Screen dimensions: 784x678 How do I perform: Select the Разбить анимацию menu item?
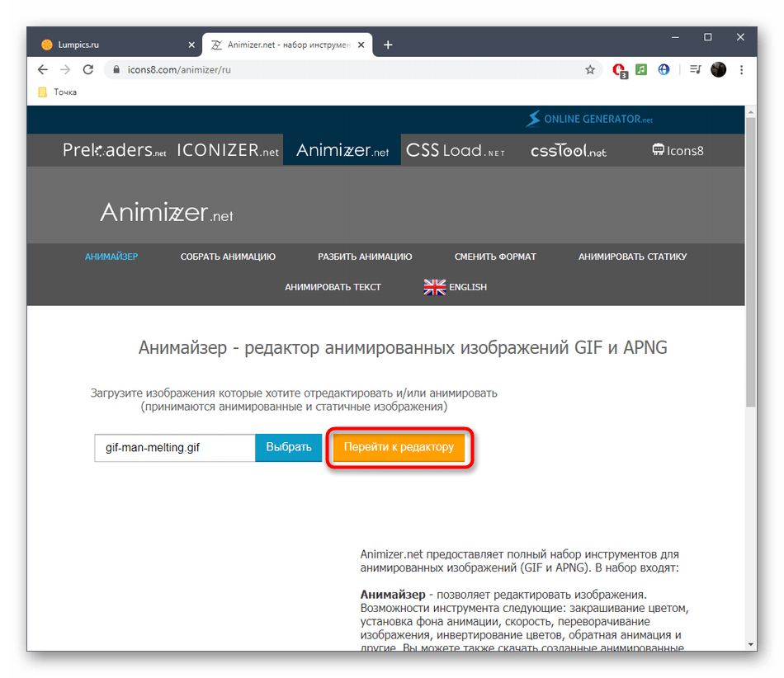[x=365, y=257]
